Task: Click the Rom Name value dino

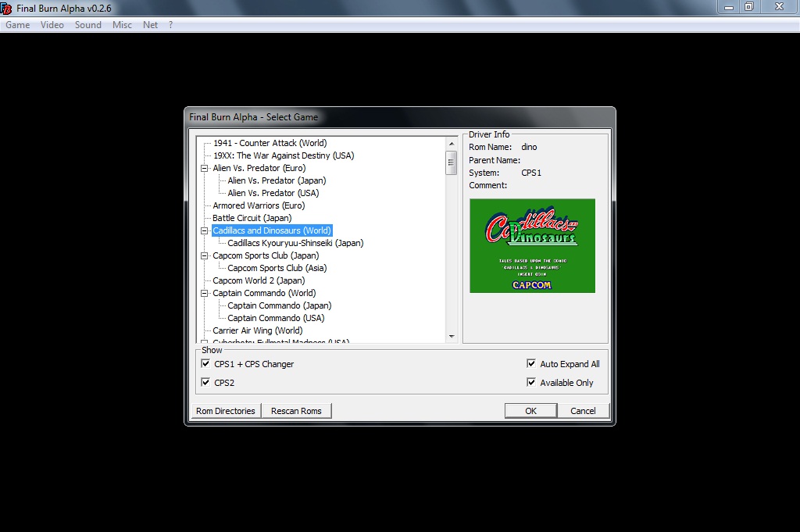Action: [x=529, y=147]
